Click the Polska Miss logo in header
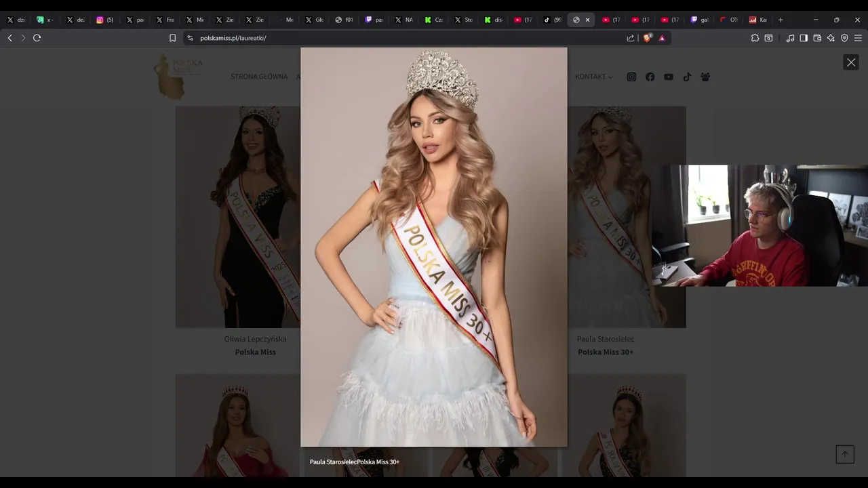 point(178,77)
